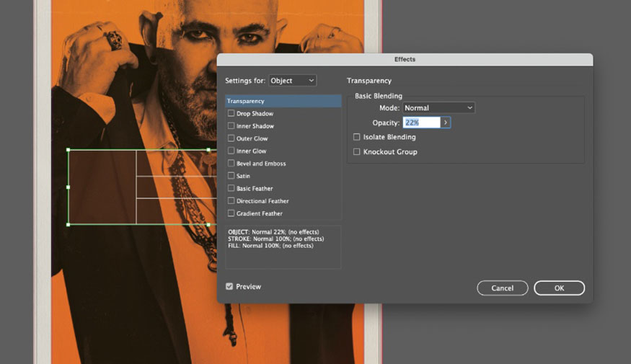Check the Directional Feather option

coord(231,200)
